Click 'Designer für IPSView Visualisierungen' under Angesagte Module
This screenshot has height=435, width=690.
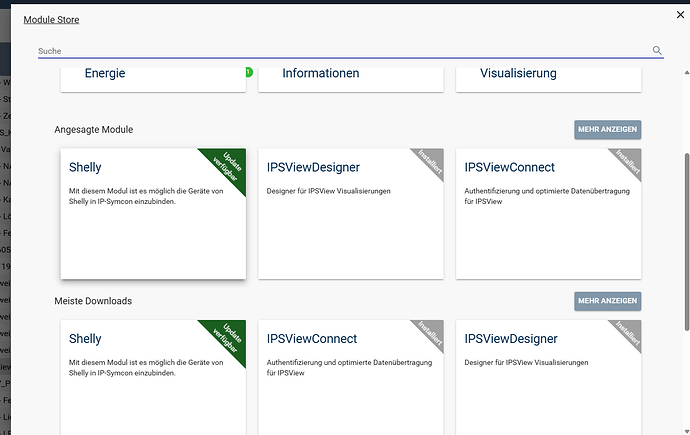pyautogui.click(x=329, y=191)
